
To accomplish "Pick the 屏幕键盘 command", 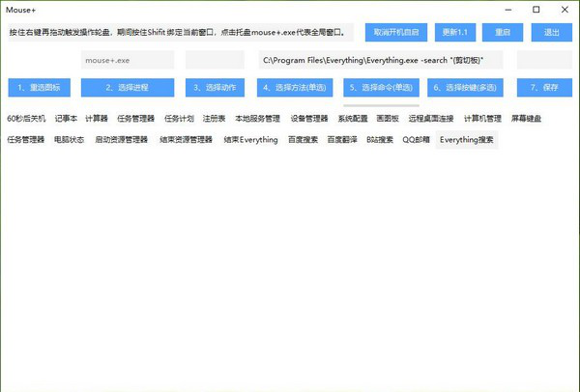I will pos(526,119).
